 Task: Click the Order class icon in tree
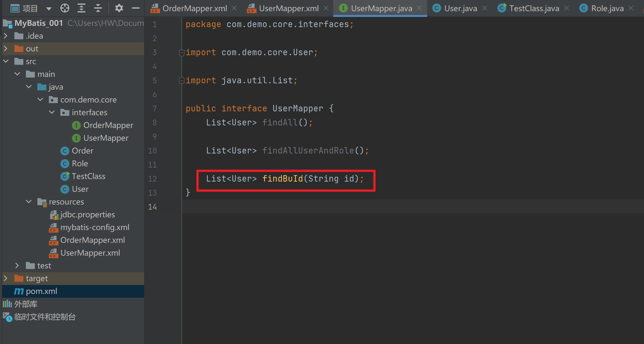[65, 151]
